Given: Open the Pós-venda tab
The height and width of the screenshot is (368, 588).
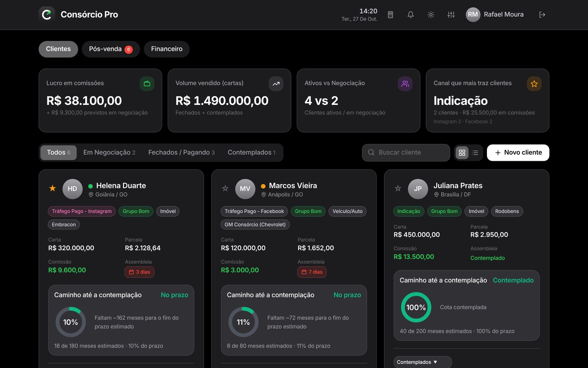Looking at the screenshot, I should [111, 49].
